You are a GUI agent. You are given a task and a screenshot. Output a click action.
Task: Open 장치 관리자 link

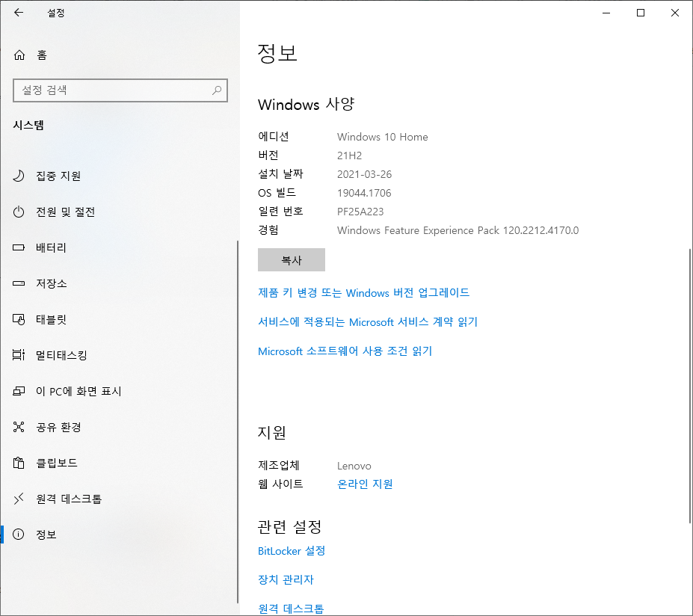[286, 579]
